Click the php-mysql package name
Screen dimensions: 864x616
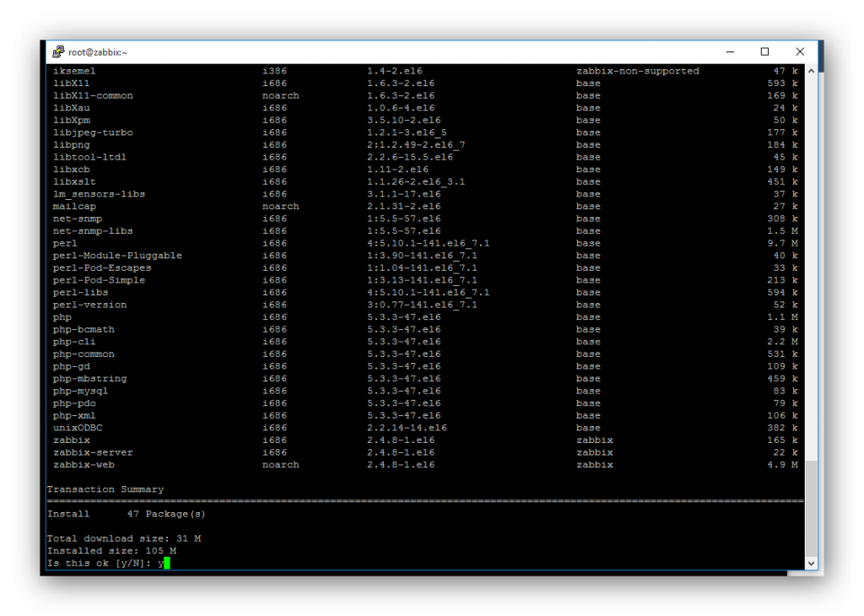coord(80,391)
